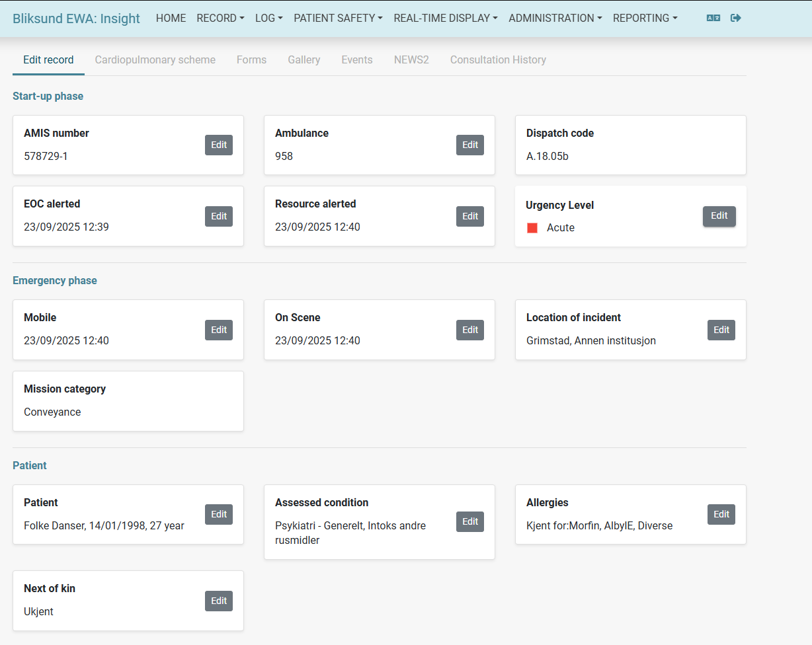Edit the Location of incident
812x645 pixels.
pyautogui.click(x=721, y=330)
